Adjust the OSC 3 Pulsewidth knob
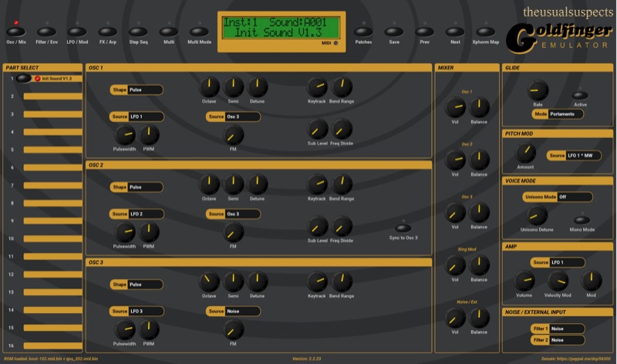 pyautogui.click(x=125, y=329)
